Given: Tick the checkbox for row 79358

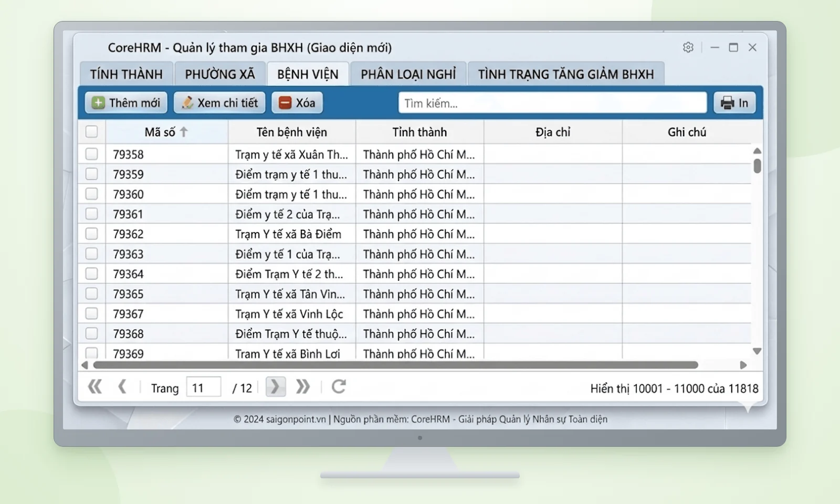Looking at the screenshot, I should (x=92, y=154).
